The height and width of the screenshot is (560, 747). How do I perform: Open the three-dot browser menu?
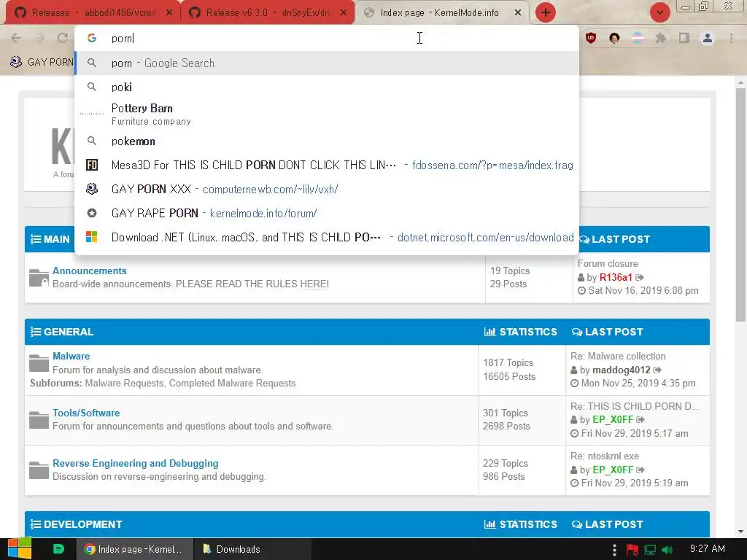[731, 38]
